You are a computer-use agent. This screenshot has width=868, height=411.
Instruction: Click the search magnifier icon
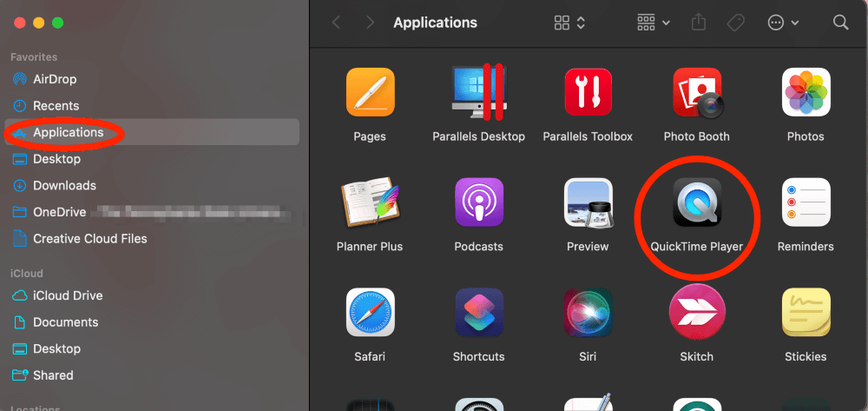click(x=840, y=23)
